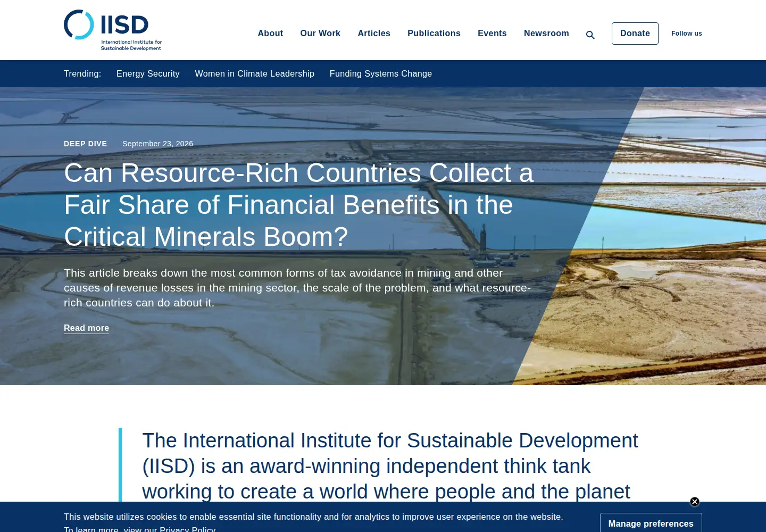Click the IISD think tank description text
This screenshot has height=532, width=766.
pos(390,465)
